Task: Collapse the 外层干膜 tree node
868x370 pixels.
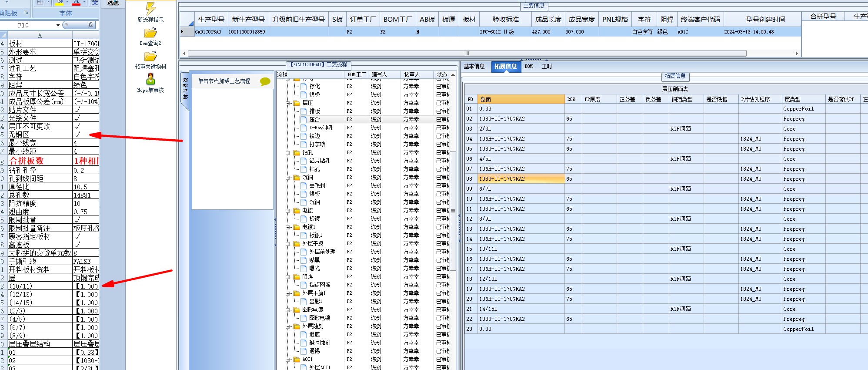Action: click(288, 244)
